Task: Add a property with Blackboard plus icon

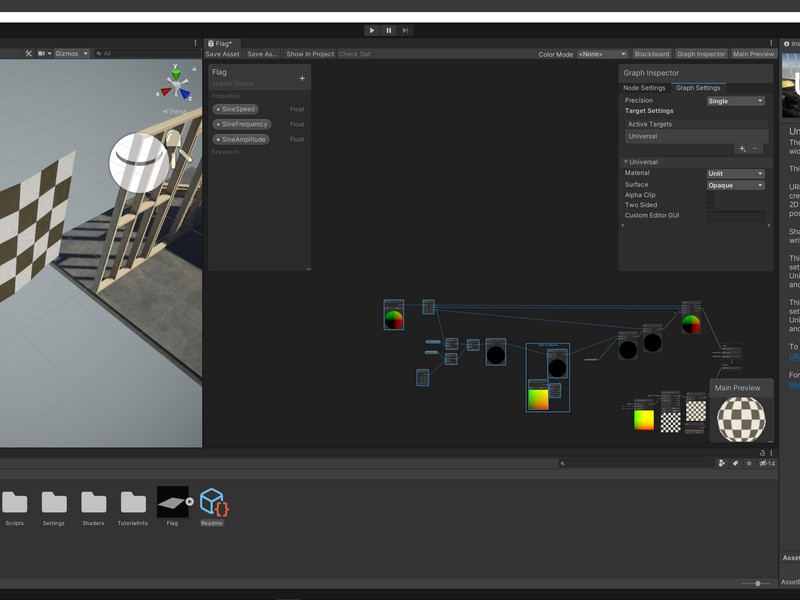Action: coord(302,78)
